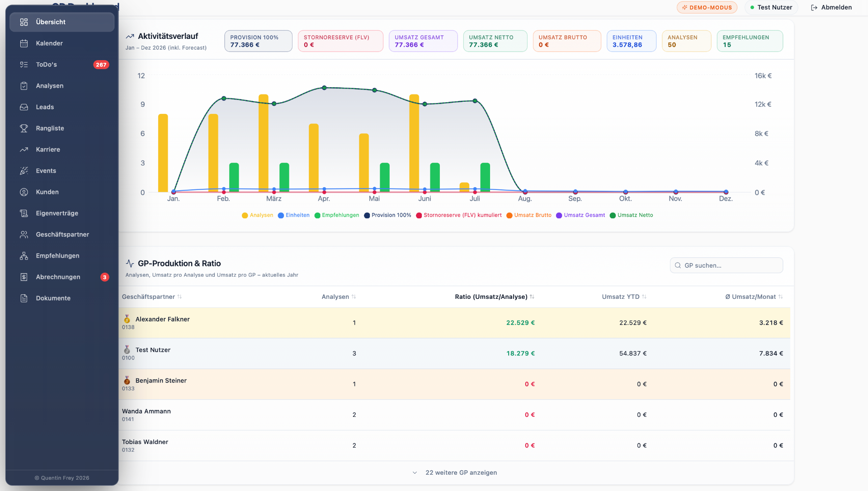Click the 267 badge on ToDo's
This screenshot has height=491, width=868.
tap(101, 65)
